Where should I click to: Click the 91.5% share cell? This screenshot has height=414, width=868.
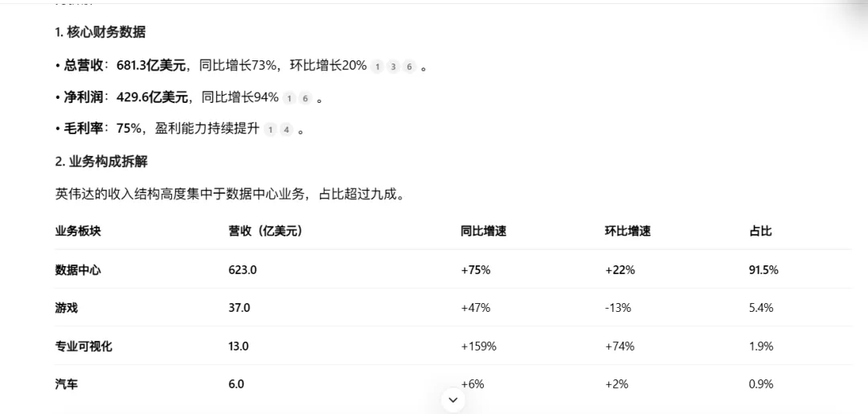point(764,270)
